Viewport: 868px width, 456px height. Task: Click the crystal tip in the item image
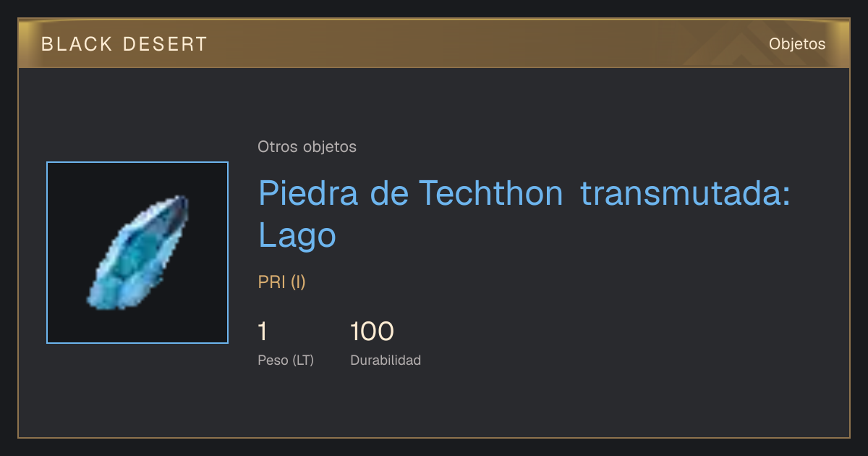[x=179, y=203]
